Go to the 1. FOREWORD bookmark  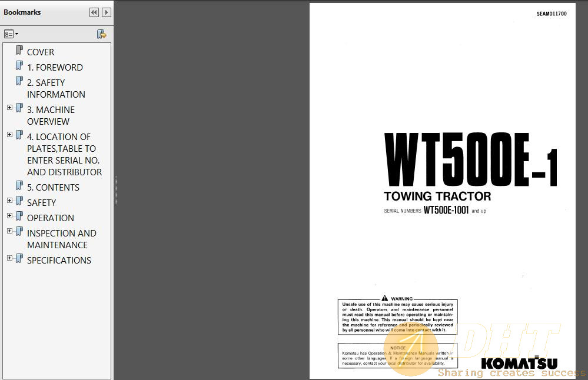(x=55, y=68)
